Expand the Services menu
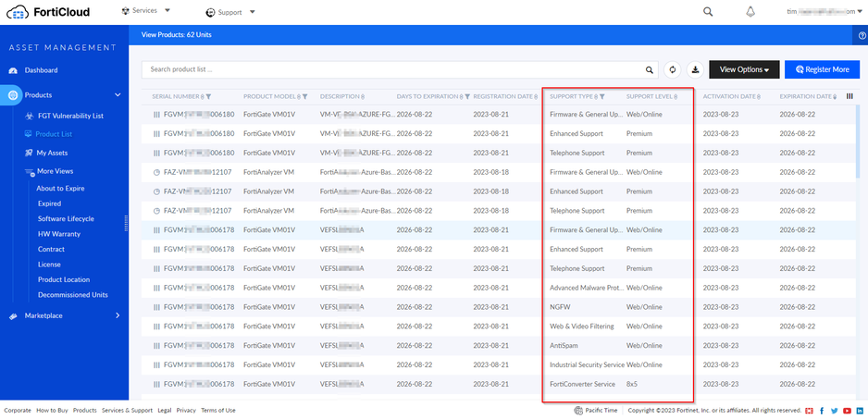This screenshot has height=419, width=868. point(145,11)
